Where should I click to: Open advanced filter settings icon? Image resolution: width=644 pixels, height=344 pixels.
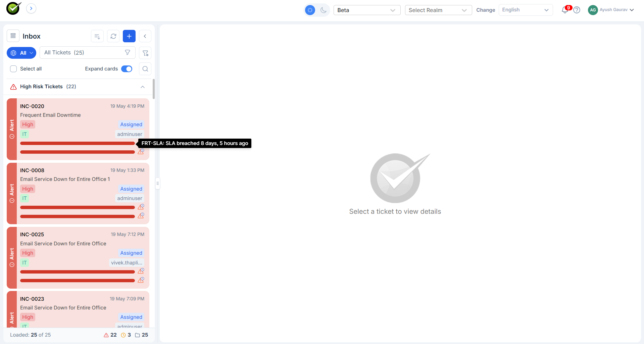[x=145, y=53]
